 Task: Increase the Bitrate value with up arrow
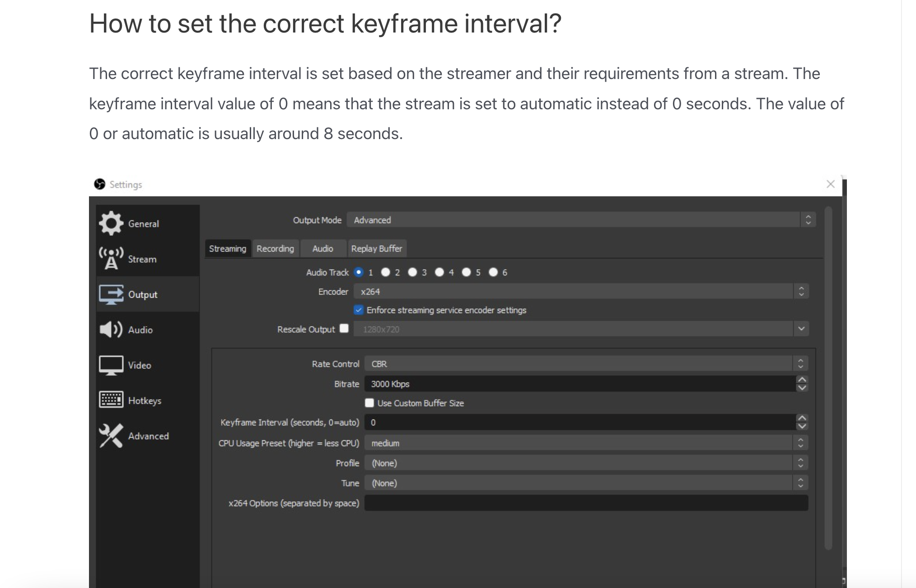tap(802, 380)
